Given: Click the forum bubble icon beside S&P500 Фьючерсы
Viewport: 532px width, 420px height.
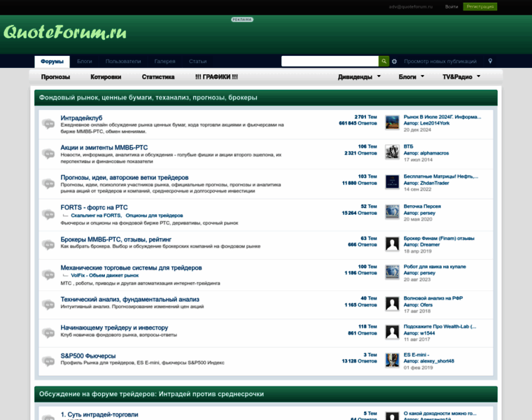Looking at the screenshot, I should [48, 361].
